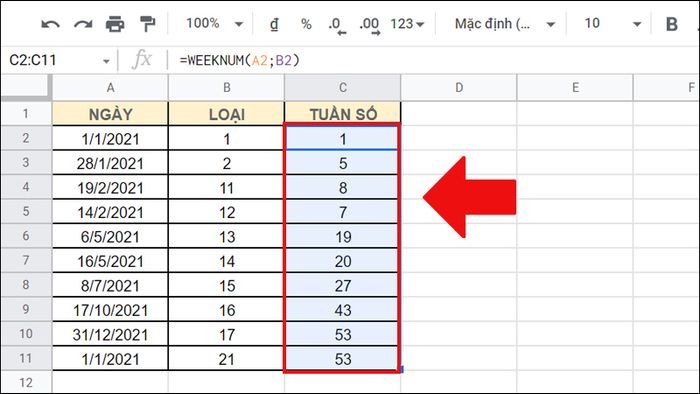The height and width of the screenshot is (394, 700).
Task: Select row 11 header
Action: [26, 358]
